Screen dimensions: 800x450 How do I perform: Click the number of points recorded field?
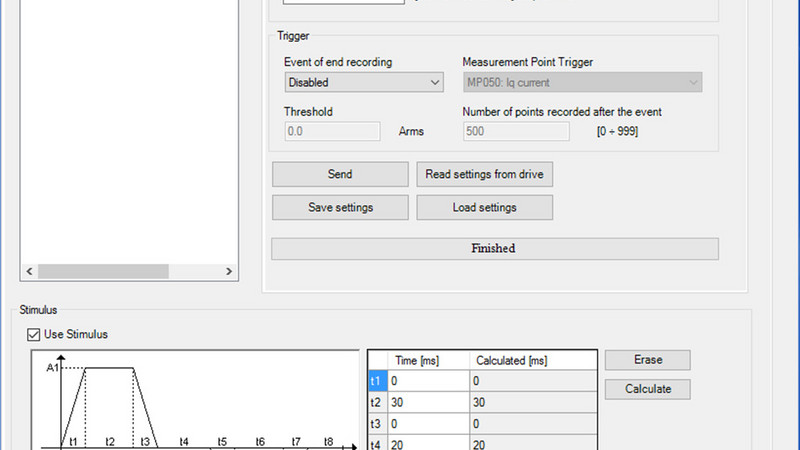pyautogui.click(x=516, y=132)
